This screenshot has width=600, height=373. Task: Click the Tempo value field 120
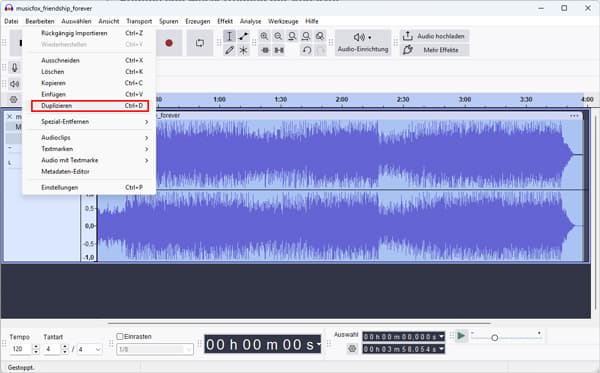point(20,349)
